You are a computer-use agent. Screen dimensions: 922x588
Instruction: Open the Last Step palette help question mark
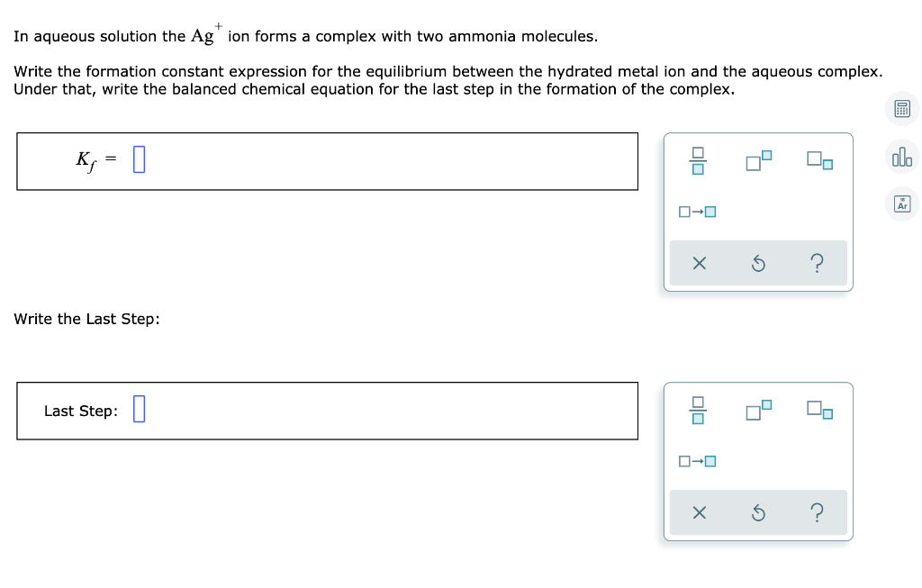tap(817, 512)
